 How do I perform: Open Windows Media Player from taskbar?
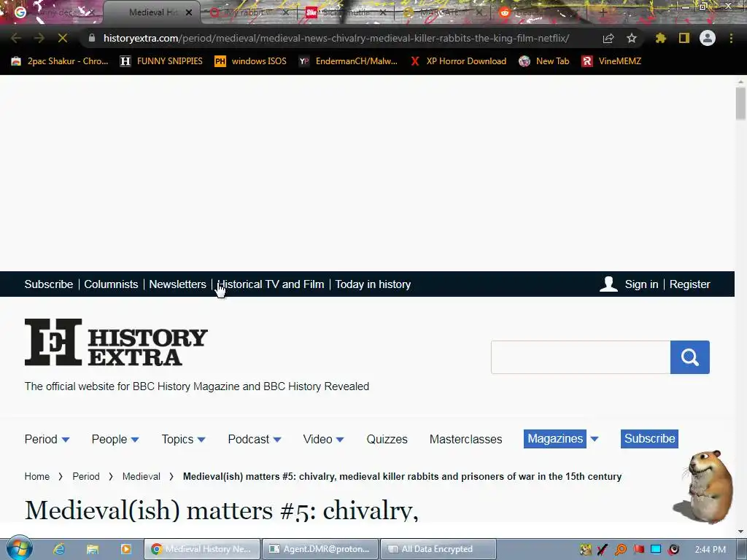point(125,549)
